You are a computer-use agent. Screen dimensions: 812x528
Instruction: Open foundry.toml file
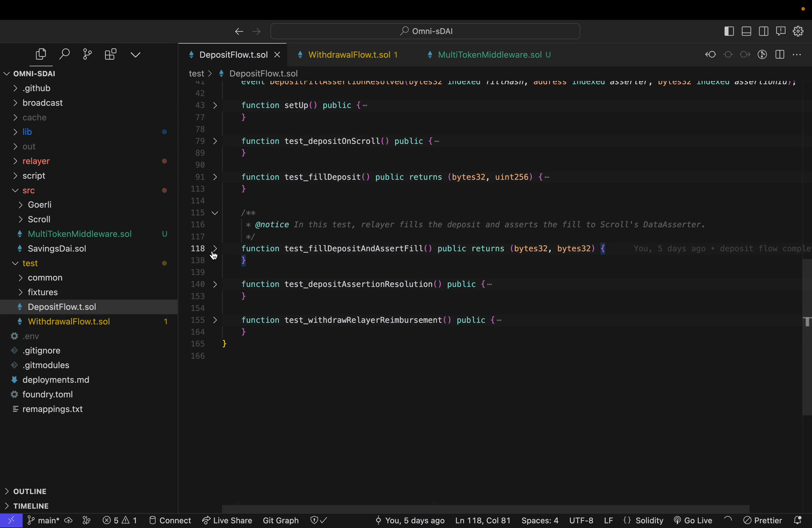(x=89, y=394)
